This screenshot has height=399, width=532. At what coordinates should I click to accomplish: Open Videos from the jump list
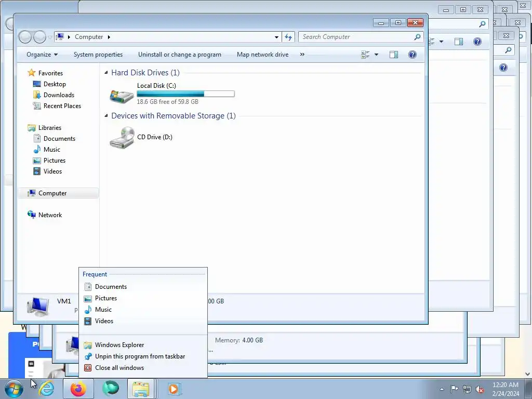[x=143, y=321]
